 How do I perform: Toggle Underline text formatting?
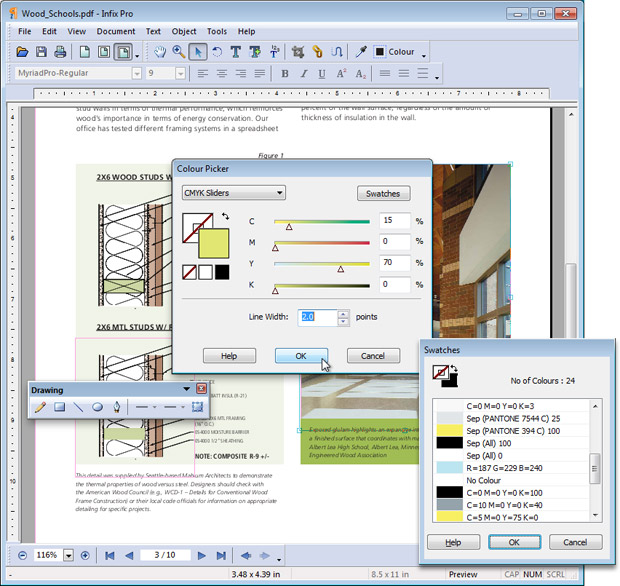tap(321, 74)
